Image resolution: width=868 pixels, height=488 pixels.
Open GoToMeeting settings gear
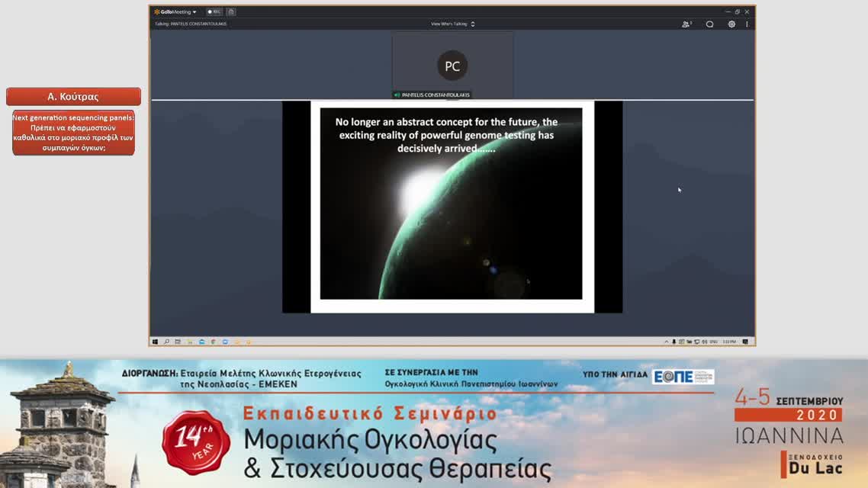pyautogui.click(x=731, y=24)
